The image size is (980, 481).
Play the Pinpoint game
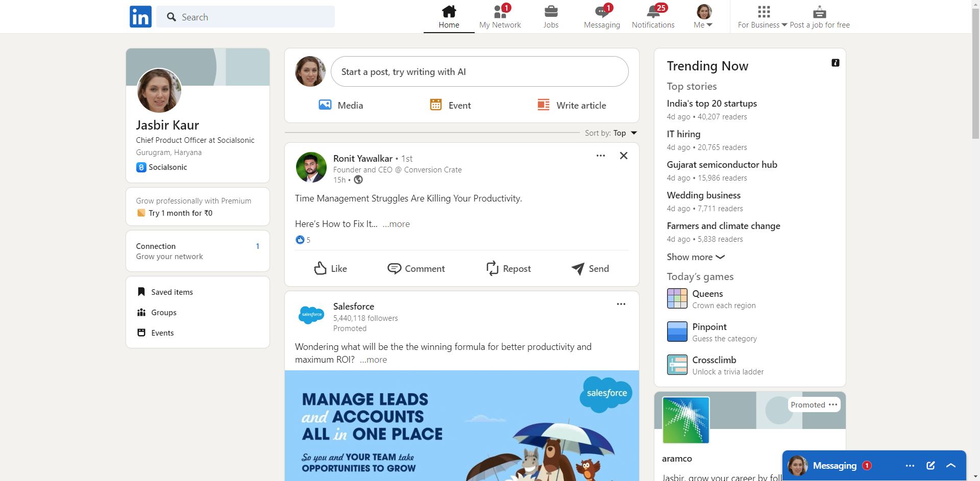712,332
